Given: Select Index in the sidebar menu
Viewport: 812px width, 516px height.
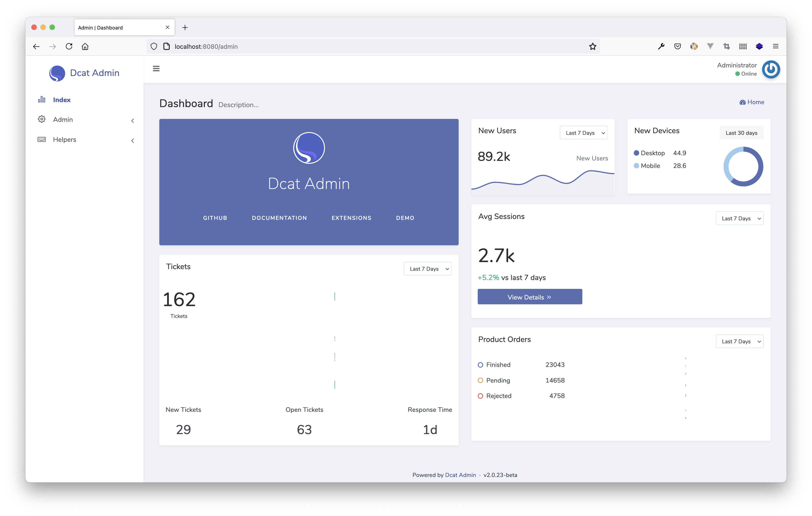Looking at the screenshot, I should [x=62, y=100].
